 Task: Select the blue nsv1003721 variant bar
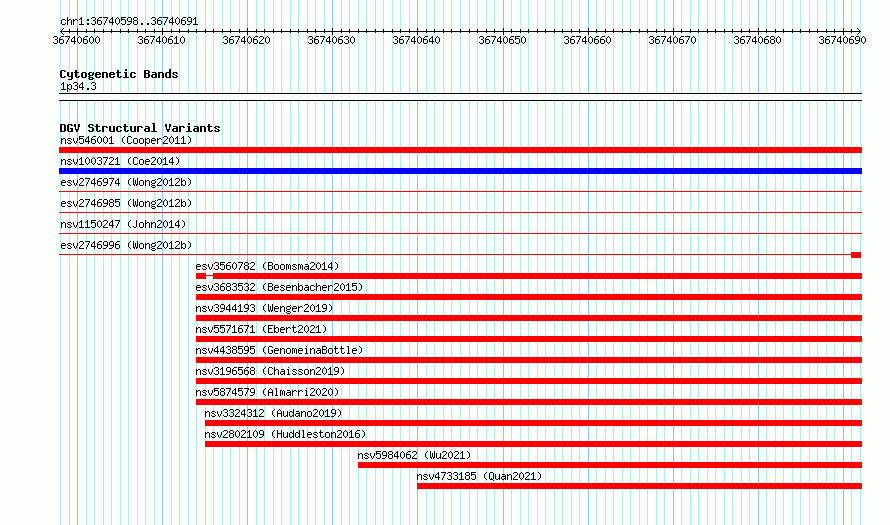point(460,171)
